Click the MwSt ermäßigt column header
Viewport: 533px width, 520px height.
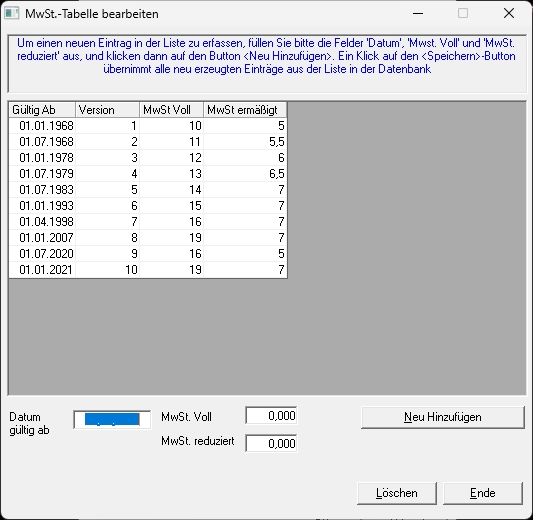coord(245,110)
